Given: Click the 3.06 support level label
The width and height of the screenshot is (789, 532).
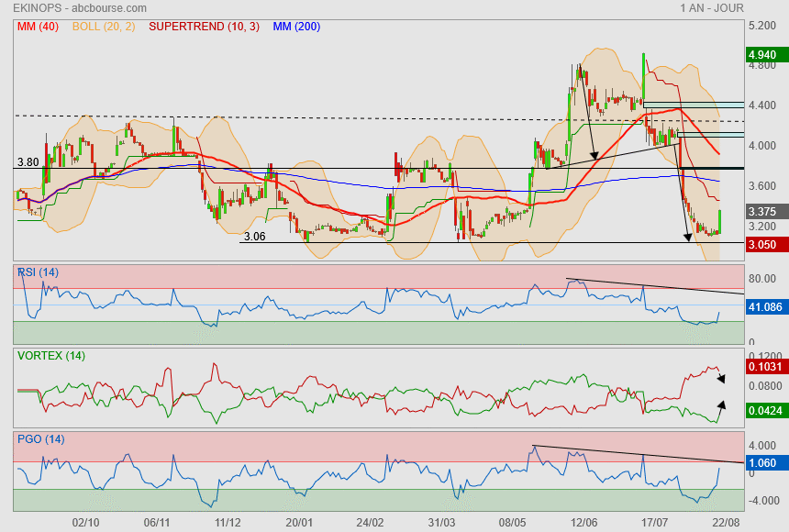Looking at the screenshot, I should 255,237.
